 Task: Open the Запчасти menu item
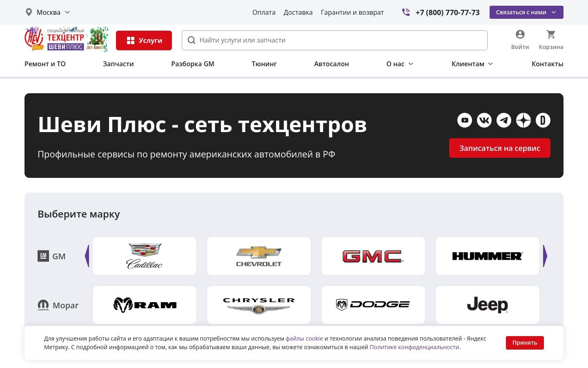(x=118, y=64)
